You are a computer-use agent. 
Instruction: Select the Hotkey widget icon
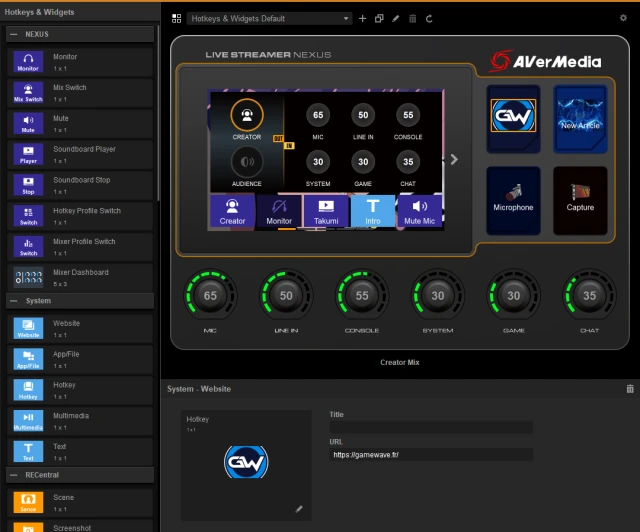28,390
